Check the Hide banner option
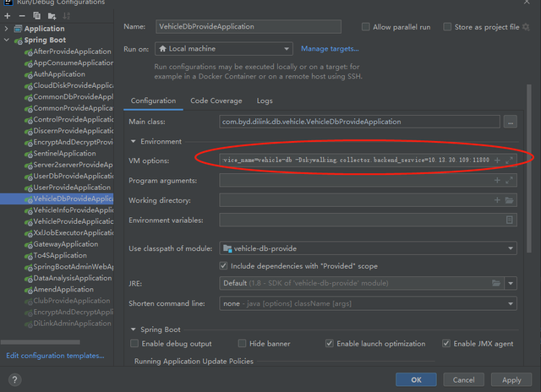The image size is (541, 392). pyautogui.click(x=243, y=343)
